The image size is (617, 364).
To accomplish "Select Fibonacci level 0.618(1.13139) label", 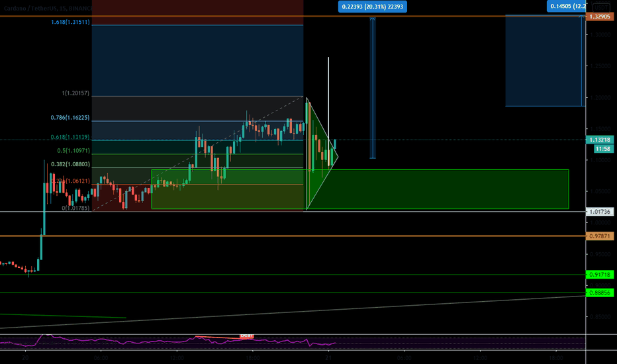I will 70,138.
